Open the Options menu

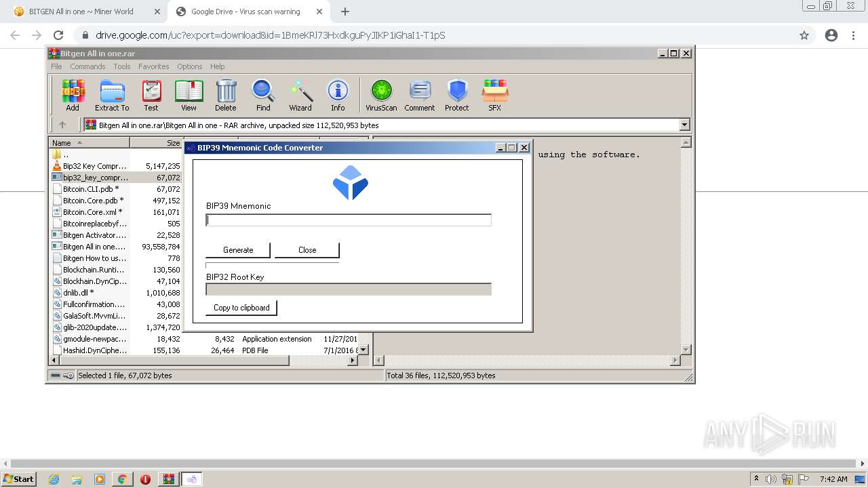point(190,66)
